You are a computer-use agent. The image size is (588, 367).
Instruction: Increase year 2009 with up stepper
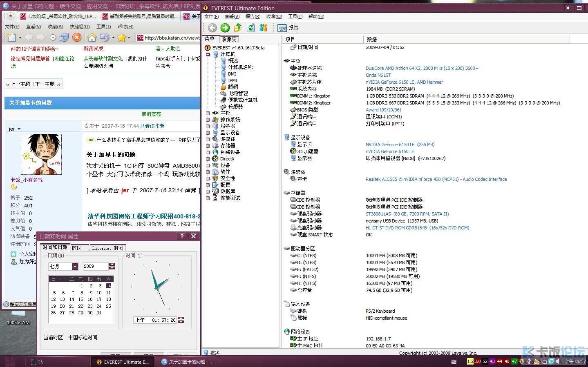tap(112, 265)
